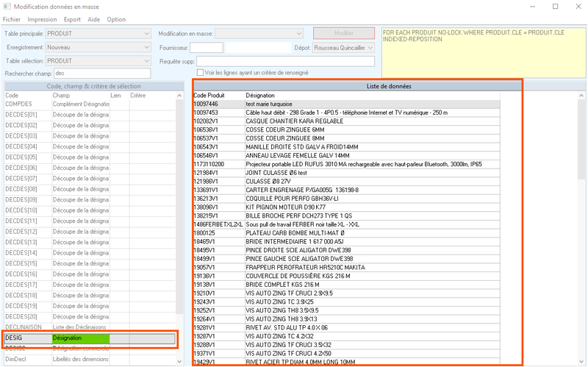Viewport: 588px width, 367px height.
Task: Select the DimDecl row
Action: click(90, 359)
